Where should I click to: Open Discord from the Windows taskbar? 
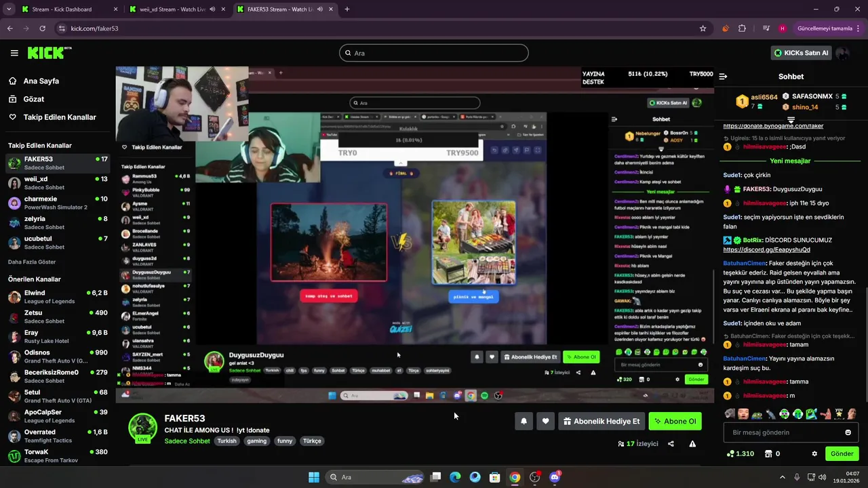555,477
